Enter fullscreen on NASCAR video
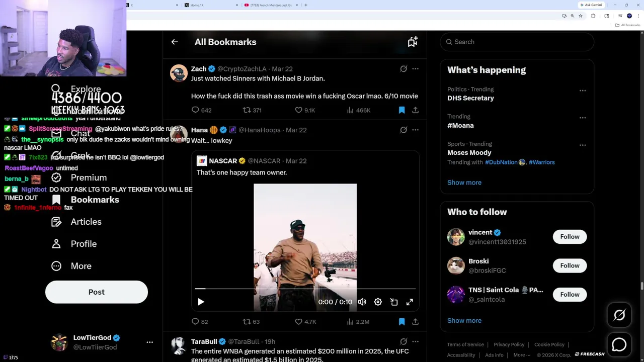This screenshot has height=362, width=644. click(x=410, y=302)
